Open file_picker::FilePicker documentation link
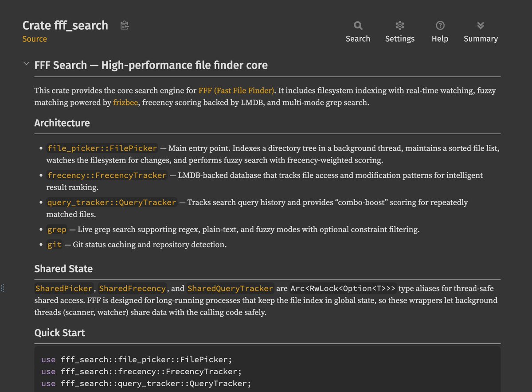 coord(102,148)
